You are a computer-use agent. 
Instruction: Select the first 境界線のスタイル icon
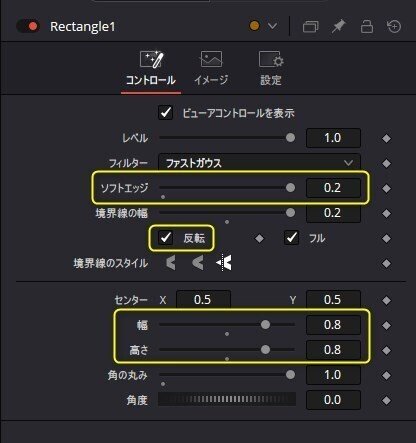click(x=171, y=263)
